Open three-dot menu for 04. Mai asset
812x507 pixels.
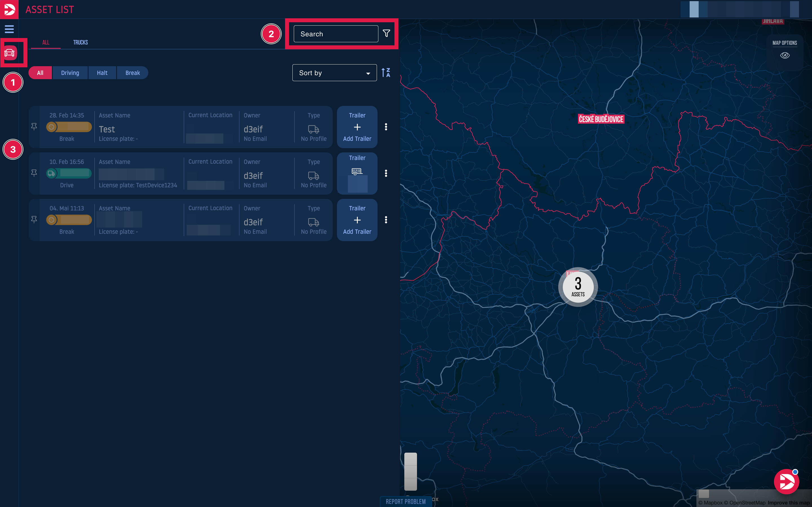click(x=386, y=220)
